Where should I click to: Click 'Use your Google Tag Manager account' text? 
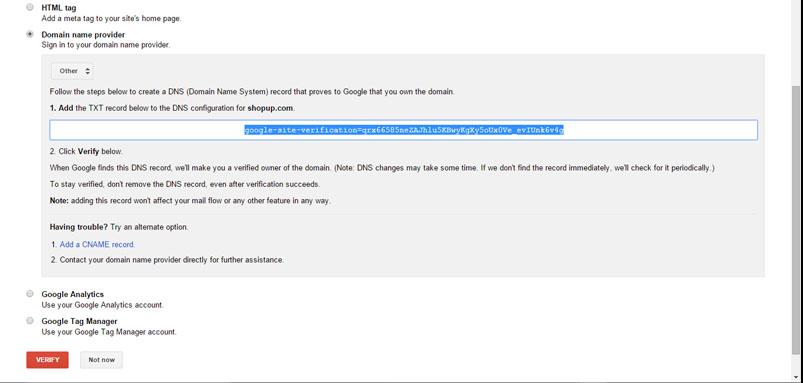point(109,332)
